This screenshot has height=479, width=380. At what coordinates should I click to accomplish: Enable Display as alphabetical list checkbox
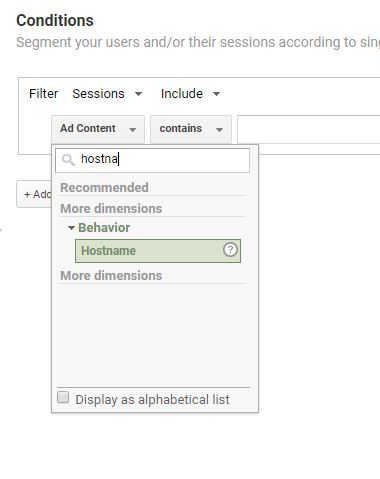[63, 397]
